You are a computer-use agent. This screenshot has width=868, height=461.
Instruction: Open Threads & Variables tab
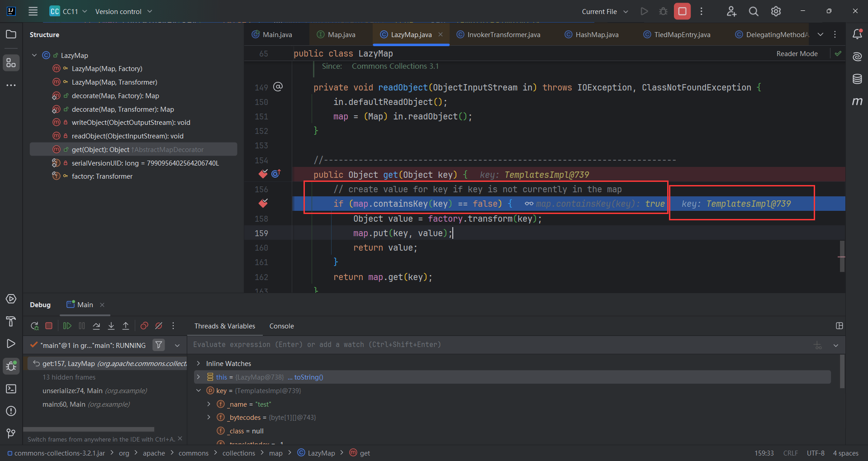pyautogui.click(x=225, y=326)
